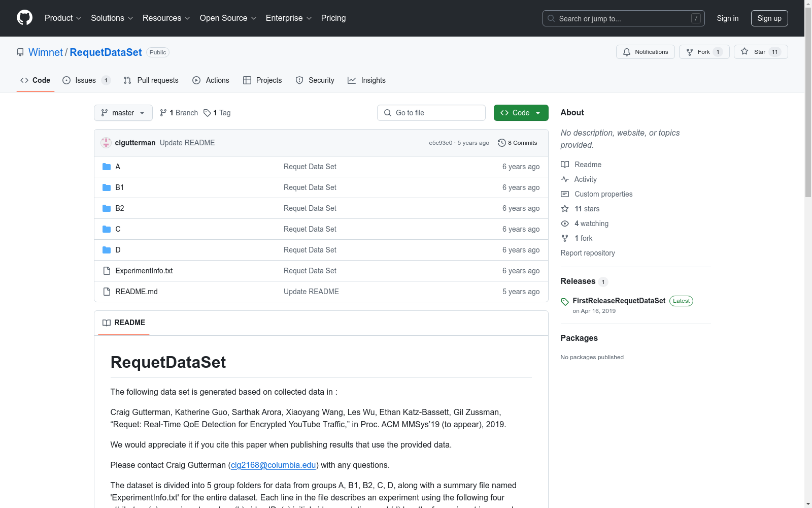Click the branch icon beside 1 Branch
812x508 pixels.
pos(163,113)
